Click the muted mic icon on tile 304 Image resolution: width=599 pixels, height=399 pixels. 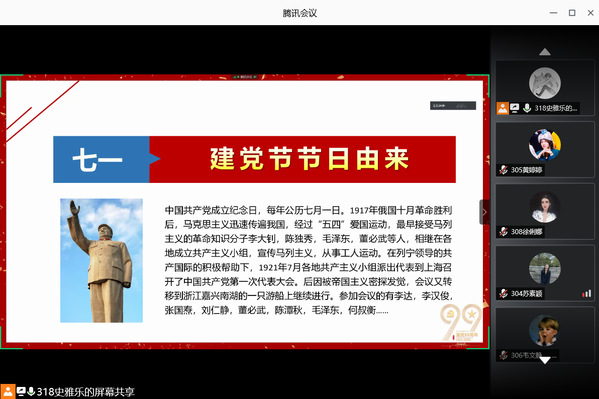tap(503, 293)
